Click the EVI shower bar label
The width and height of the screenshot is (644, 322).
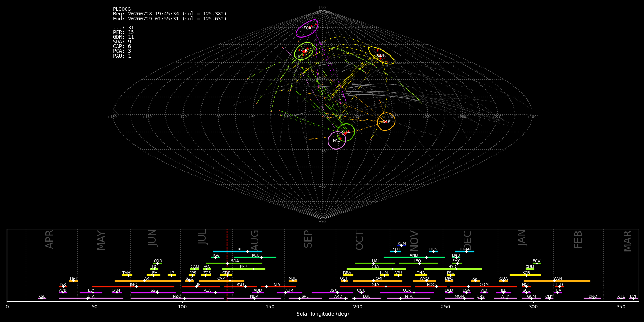click(x=633, y=297)
